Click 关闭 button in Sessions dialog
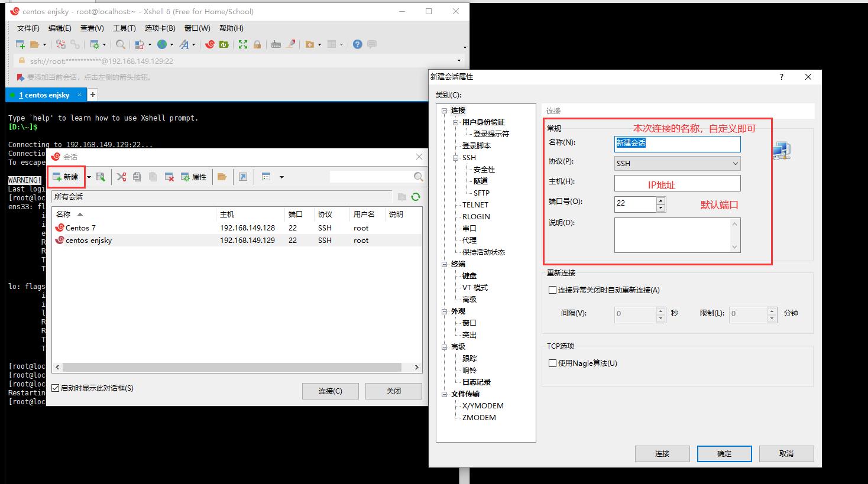 (394, 391)
